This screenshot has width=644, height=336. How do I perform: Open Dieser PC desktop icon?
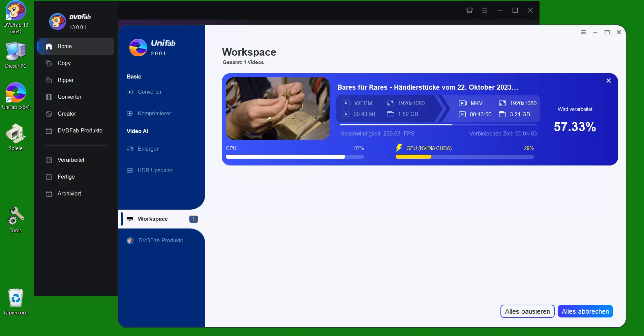(x=16, y=56)
